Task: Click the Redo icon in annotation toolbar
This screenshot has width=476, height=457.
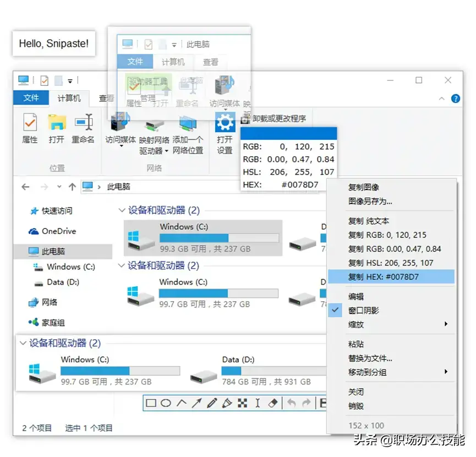Action: point(305,403)
